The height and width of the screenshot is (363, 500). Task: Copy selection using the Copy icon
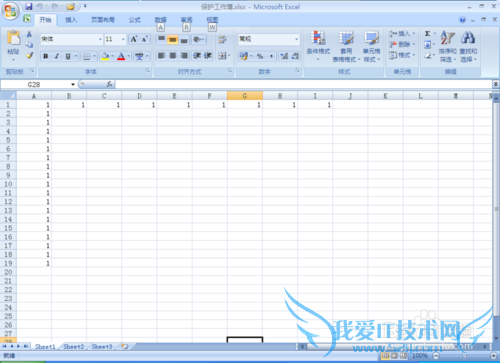tap(29, 45)
